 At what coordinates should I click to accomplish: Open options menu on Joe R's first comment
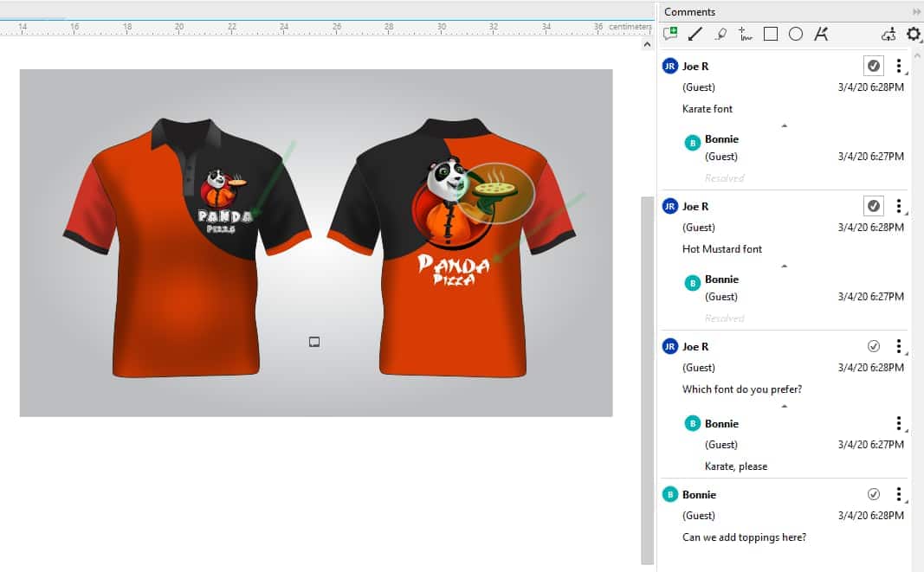(x=899, y=66)
